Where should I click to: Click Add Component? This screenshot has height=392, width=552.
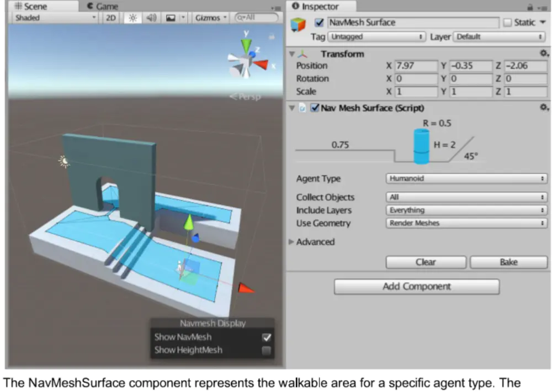click(416, 287)
